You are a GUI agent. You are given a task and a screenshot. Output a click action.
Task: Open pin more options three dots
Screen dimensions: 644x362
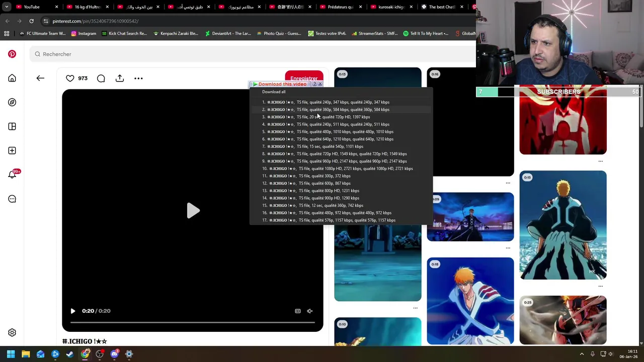pyautogui.click(x=138, y=78)
